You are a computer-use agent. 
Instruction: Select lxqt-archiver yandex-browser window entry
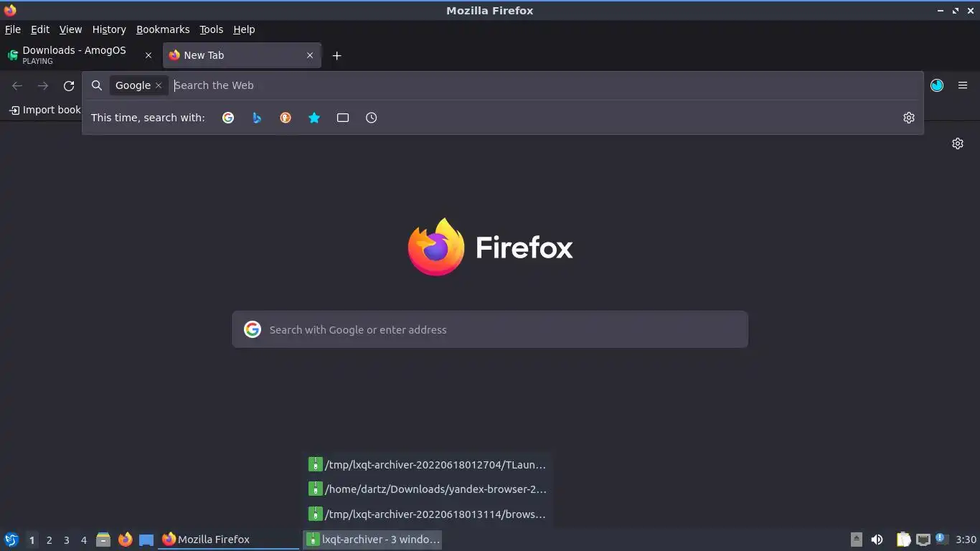pos(428,489)
